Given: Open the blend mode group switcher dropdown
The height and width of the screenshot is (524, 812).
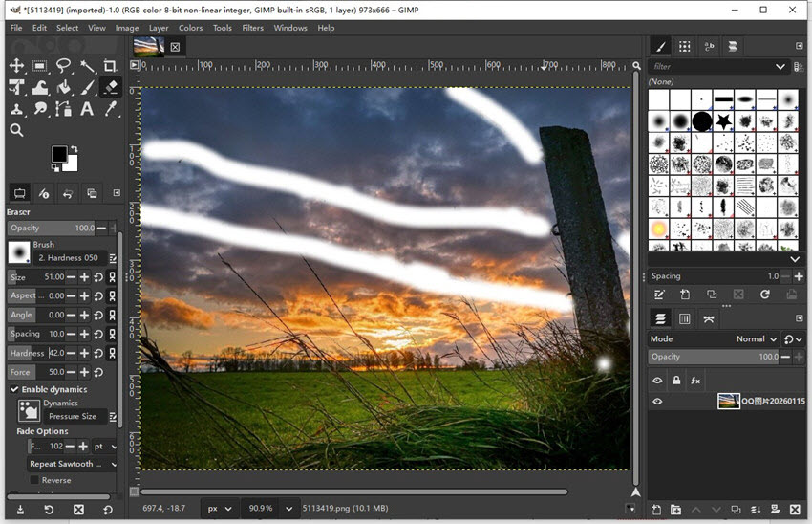Looking at the screenshot, I should point(793,338).
